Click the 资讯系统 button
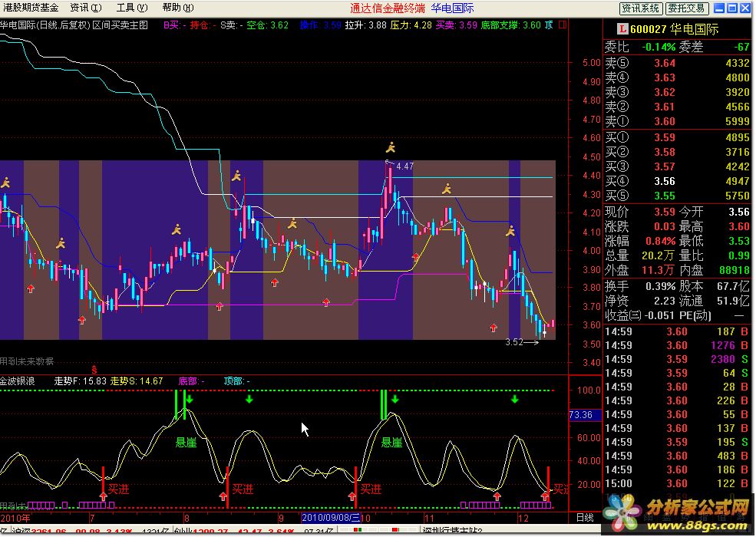The image size is (756, 537). (x=641, y=8)
